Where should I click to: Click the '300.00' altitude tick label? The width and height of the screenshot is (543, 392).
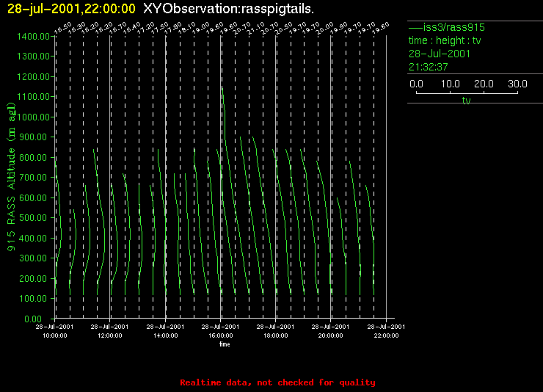coord(33,258)
